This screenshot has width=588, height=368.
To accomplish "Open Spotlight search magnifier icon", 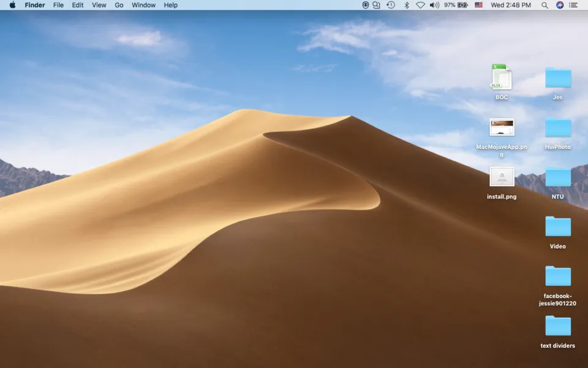I will click(545, 5).
